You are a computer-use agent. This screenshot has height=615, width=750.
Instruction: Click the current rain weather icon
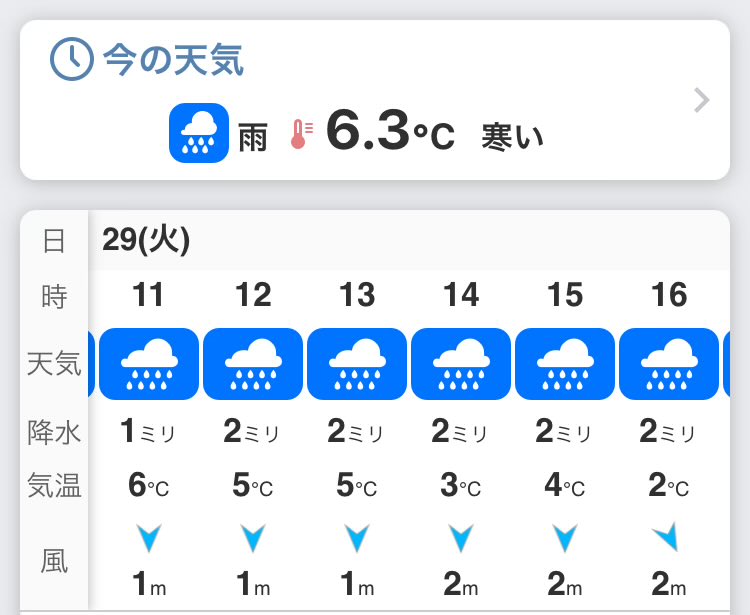point(199,133)
